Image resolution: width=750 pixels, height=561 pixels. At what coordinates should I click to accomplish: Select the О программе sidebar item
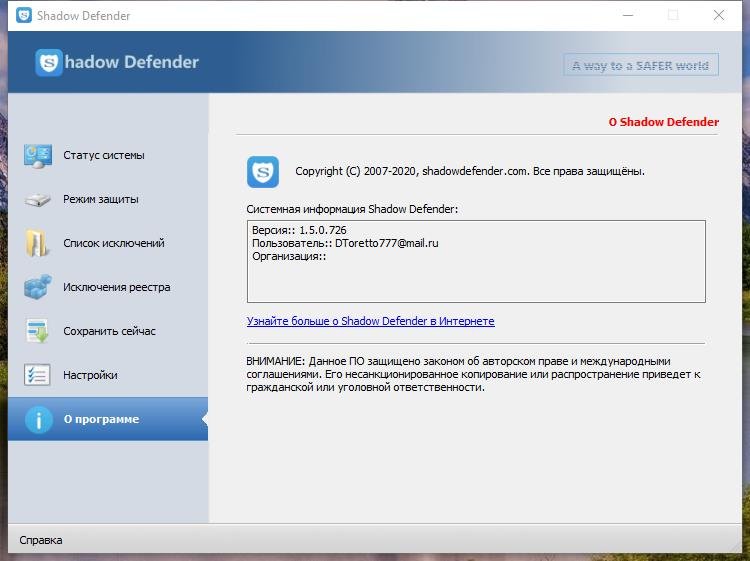coord(108,419)
